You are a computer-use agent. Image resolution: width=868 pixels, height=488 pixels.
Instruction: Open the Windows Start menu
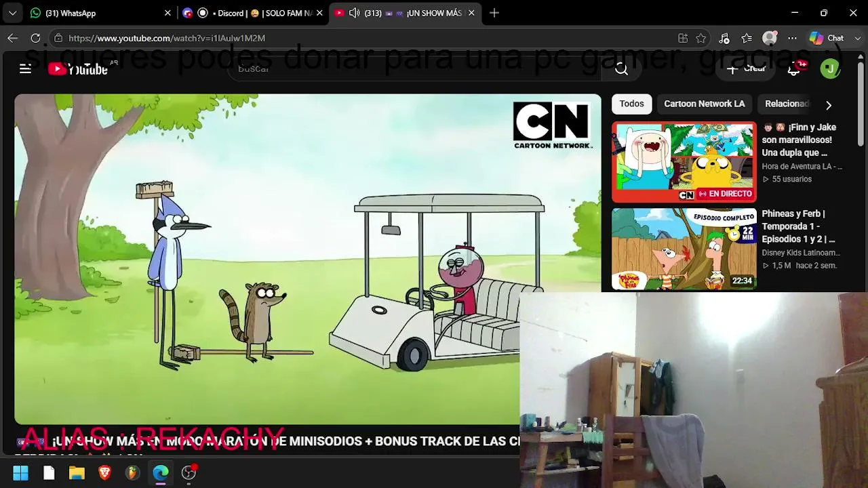pos(21,472)
